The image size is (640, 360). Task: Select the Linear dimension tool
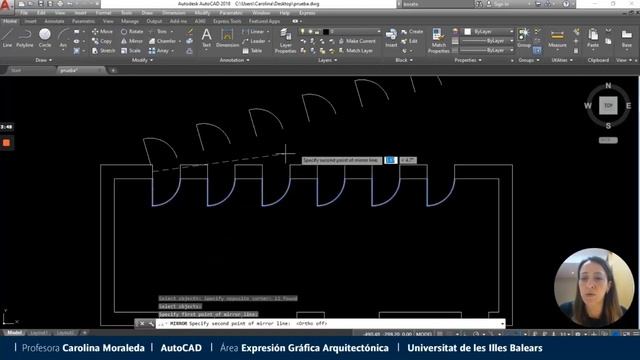click(253, 31)
